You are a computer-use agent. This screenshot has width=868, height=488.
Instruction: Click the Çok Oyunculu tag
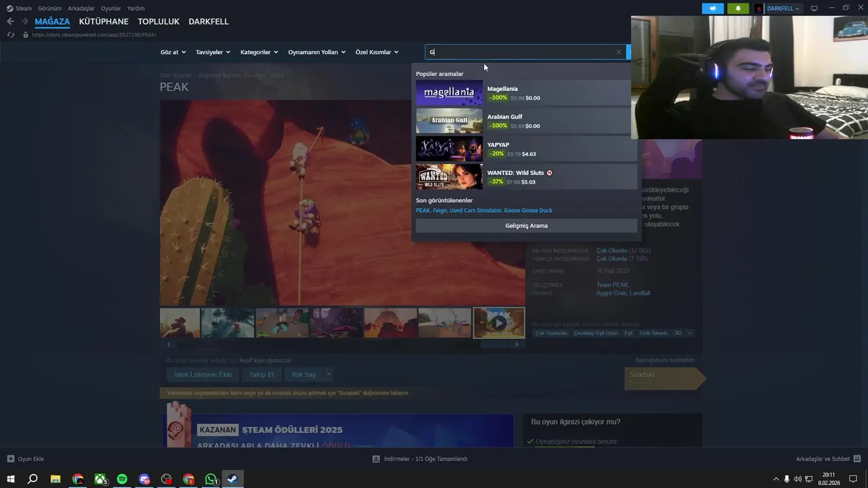[551, 333]
